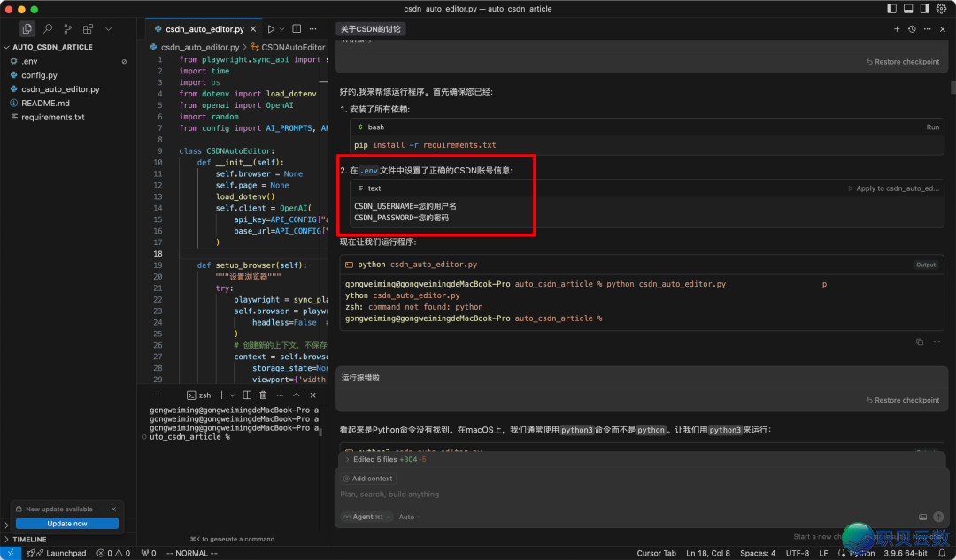Open the Auto model selector dropdown
The image size is (956, 560).
pos(407,517)
